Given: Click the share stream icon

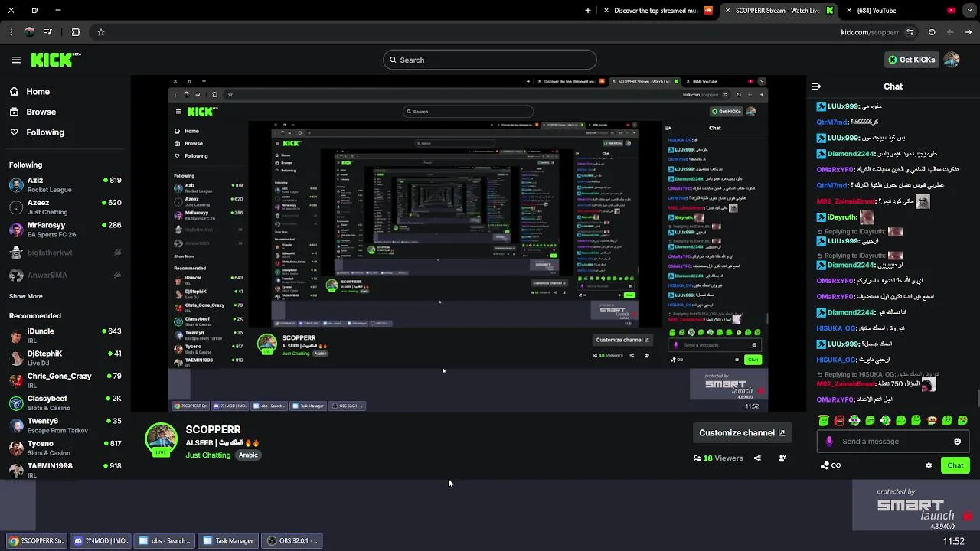Looking at the screenshot, I should tap(757, 458).
